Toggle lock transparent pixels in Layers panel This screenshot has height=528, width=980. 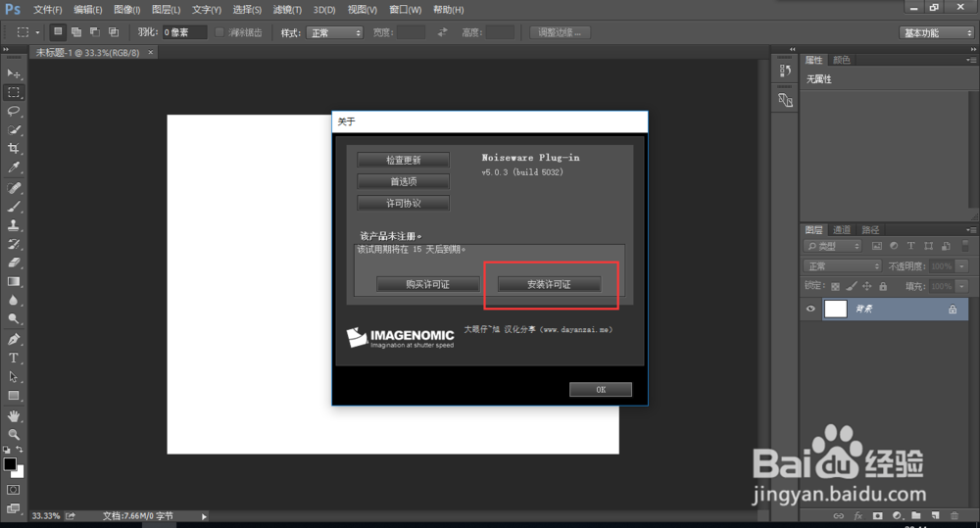tap(835, 287)
